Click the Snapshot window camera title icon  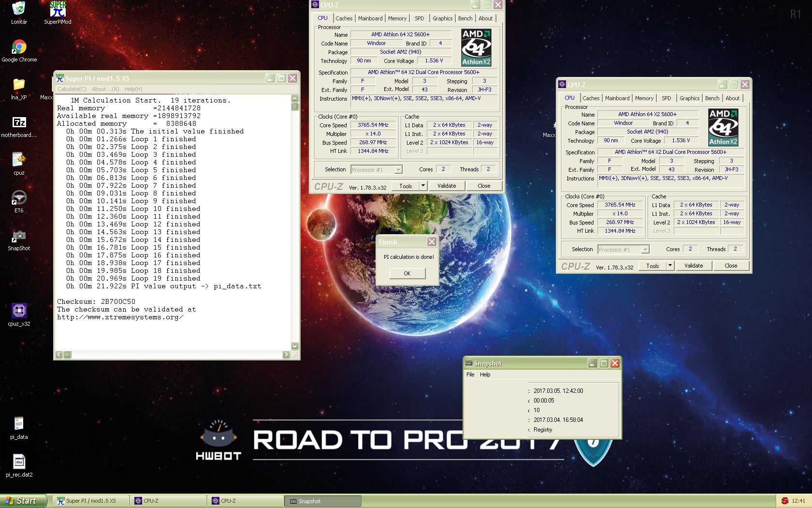(x=468, y=363)
